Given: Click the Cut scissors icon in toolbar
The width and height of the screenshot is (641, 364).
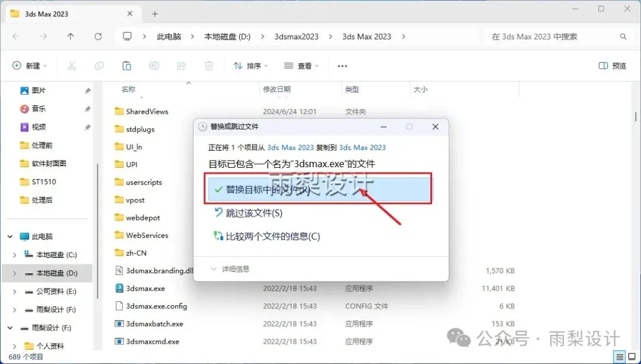Looking at the screenshot, I should tap(72, 66).
